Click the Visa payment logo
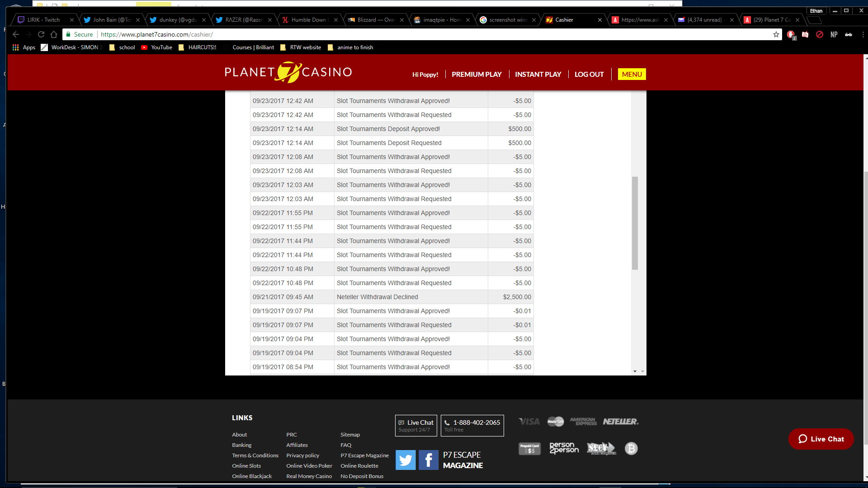Screen dimensions: 868x488 529,422
